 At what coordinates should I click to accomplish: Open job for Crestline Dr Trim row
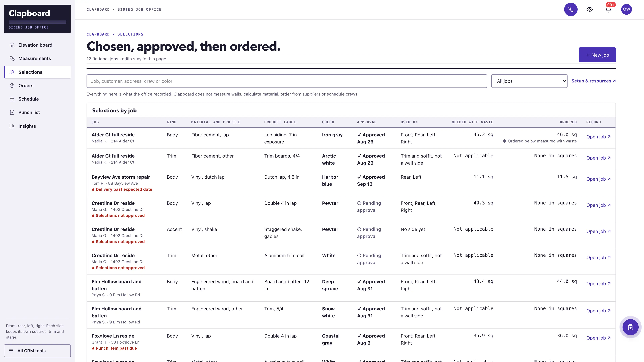pyautogui.click(x=599, y=257)
